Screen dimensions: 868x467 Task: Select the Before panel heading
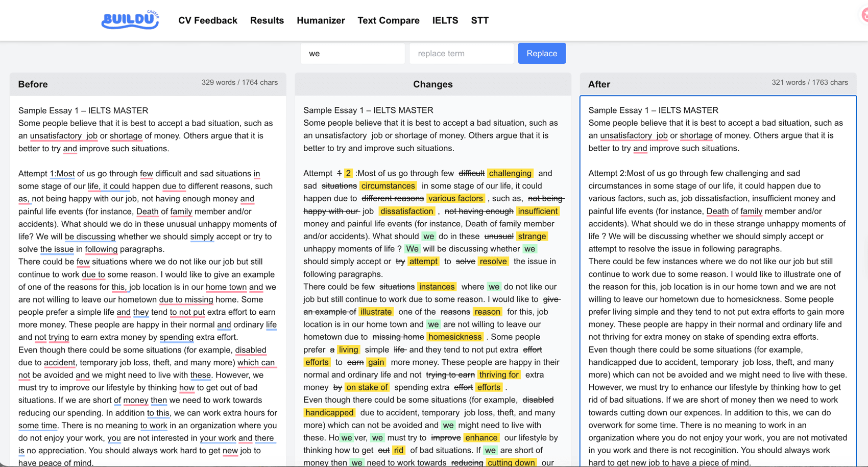(x=33, y=84)
